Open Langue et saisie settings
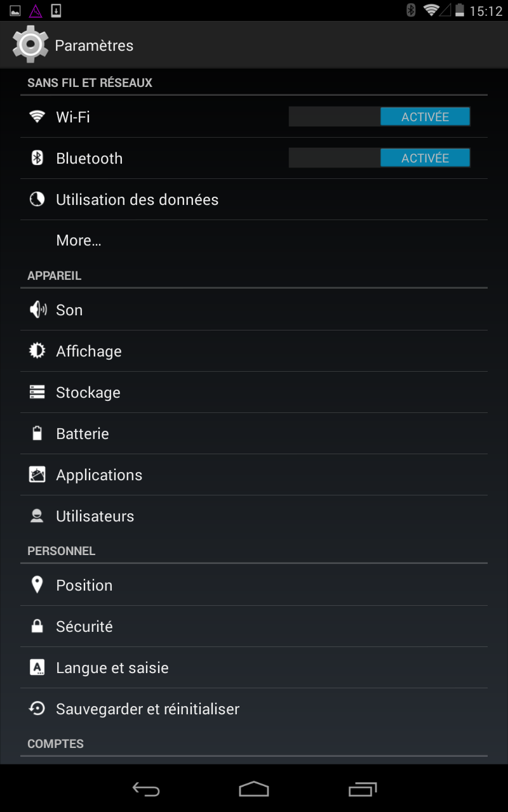This screenshot has height=812, width=508. pos(254,667)
